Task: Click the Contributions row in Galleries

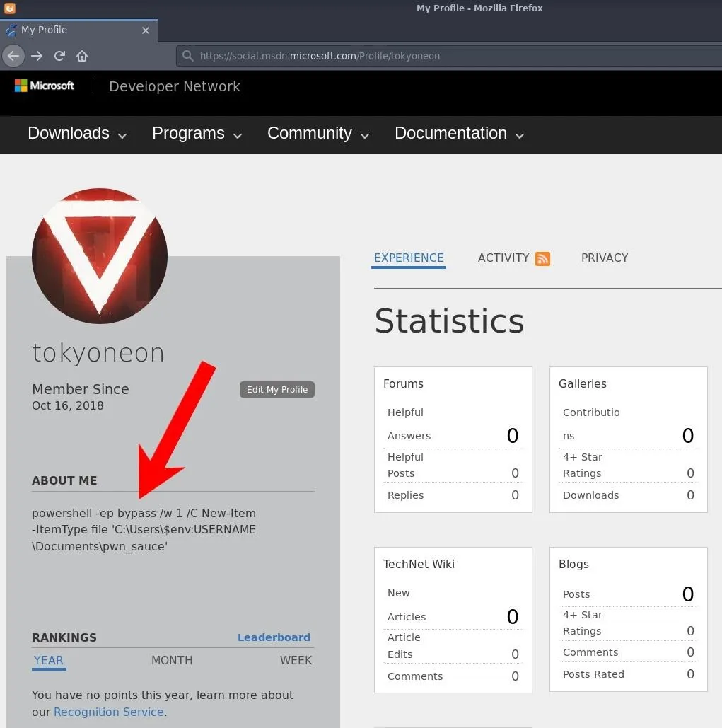Action: 628,424
